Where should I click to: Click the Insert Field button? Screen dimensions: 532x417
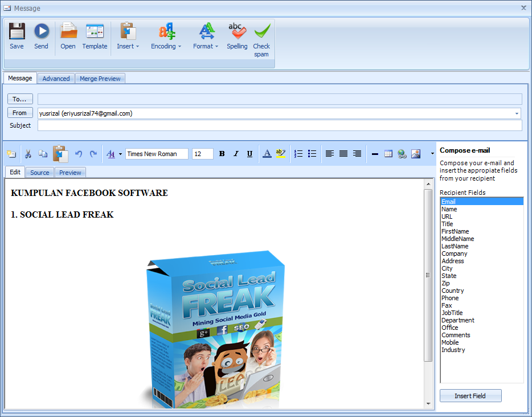tap(470, 395)
